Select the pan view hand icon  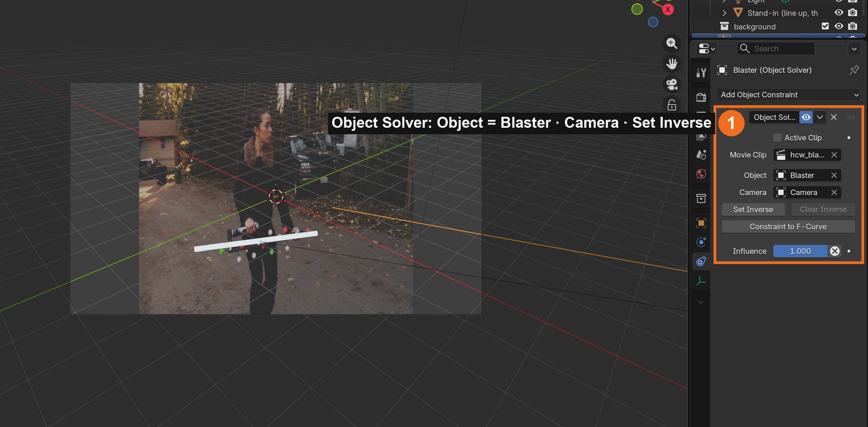click(x=672, y=64)
